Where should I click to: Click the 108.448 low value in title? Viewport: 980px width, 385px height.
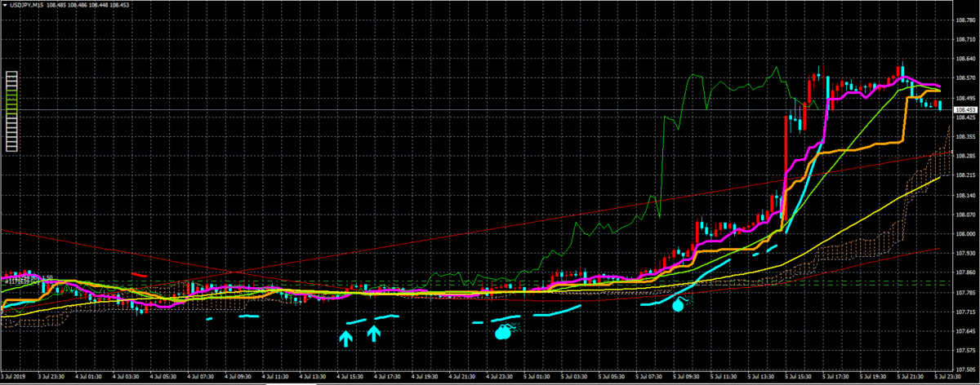click(99, 5)
